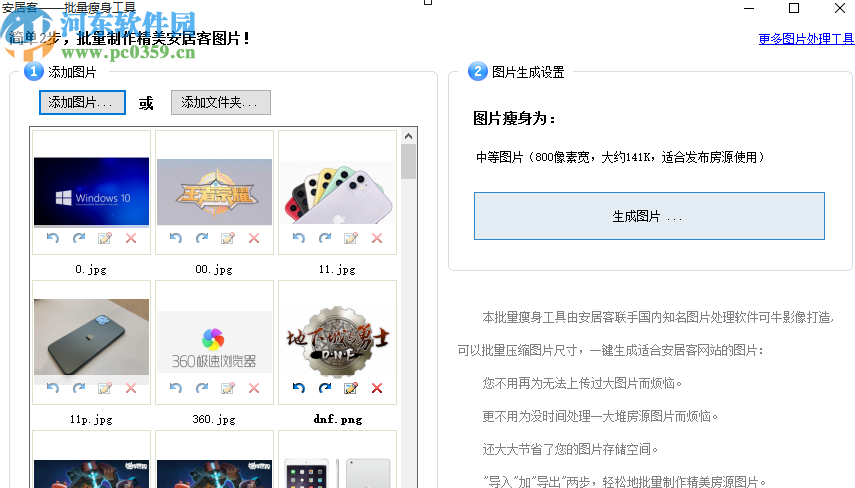Edit the 0.jpg image
This screenshot has height=488, width=855.
[x=105, y=238]
